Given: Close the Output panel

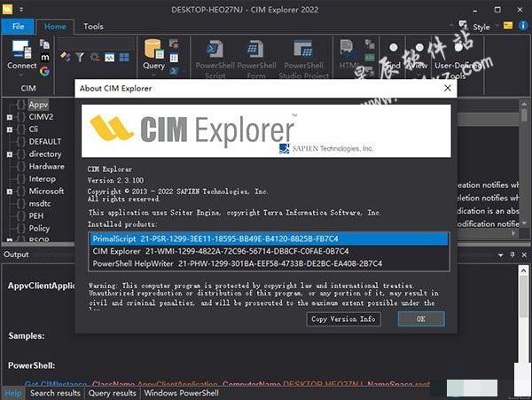Looking at the screenshot, I should [524, 255].
